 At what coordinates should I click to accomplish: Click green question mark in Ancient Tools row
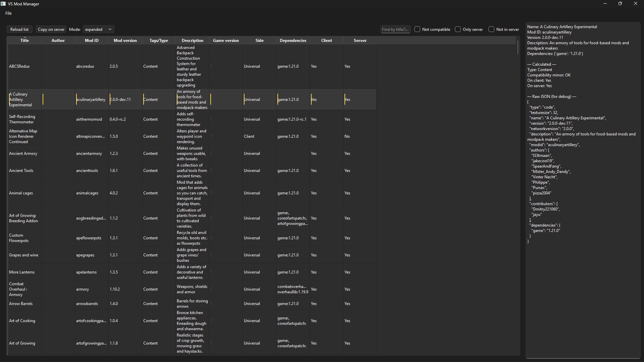pyautogui.click(x=211, y=171)
